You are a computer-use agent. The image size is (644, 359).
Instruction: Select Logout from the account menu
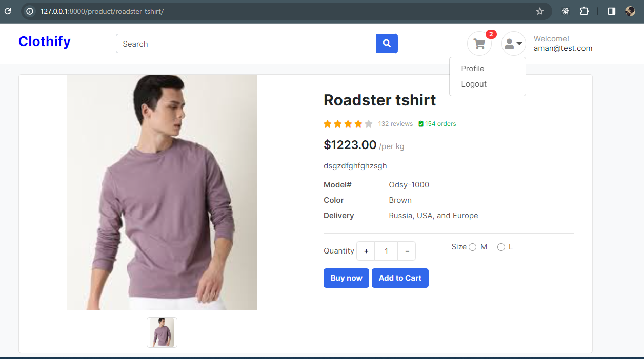click(x=473, y=84)
